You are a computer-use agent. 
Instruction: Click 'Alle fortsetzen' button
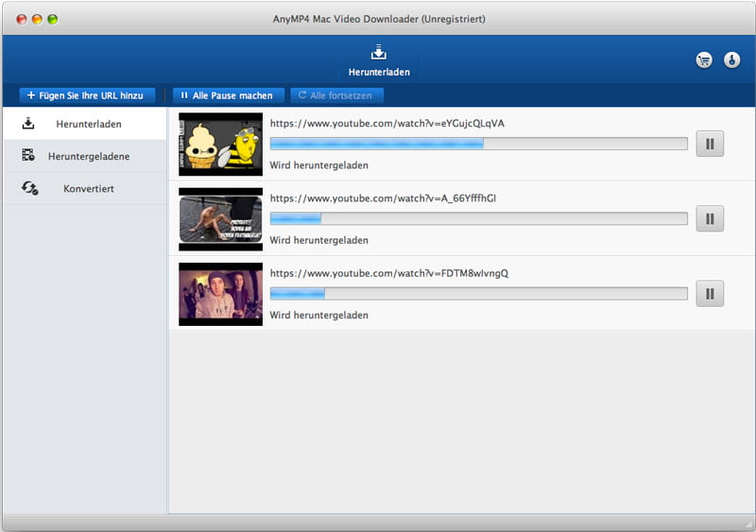[336, 95]
